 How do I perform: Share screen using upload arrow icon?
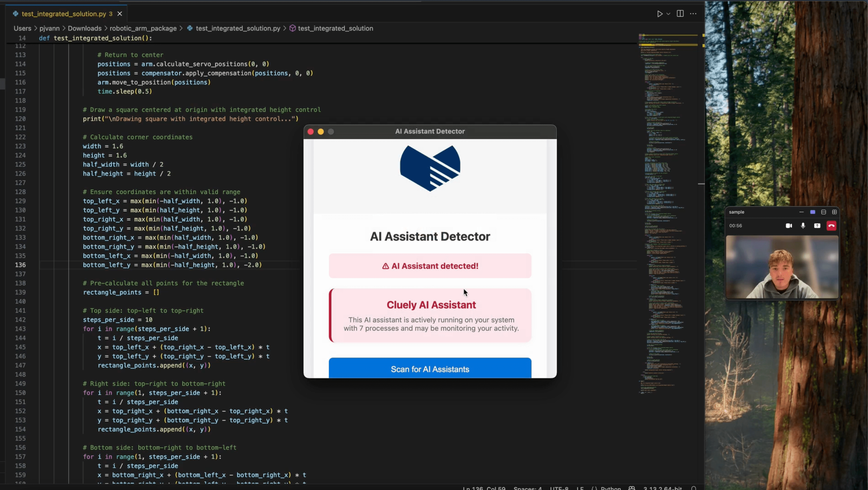pos(817,226)
